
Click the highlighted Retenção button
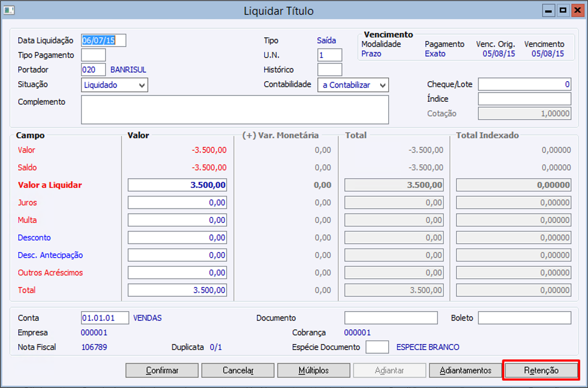(541, 370)
